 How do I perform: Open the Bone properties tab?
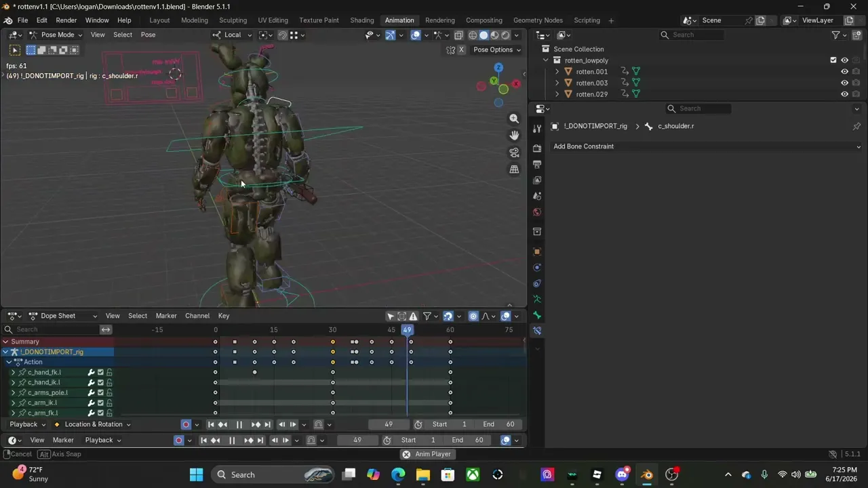pyautogui.click(x=537, y=315)
